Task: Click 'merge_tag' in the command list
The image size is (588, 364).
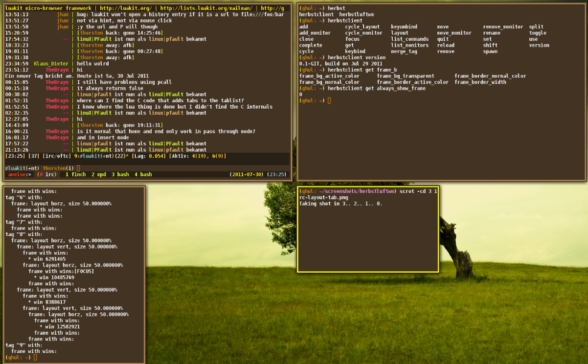Action: 404,51
